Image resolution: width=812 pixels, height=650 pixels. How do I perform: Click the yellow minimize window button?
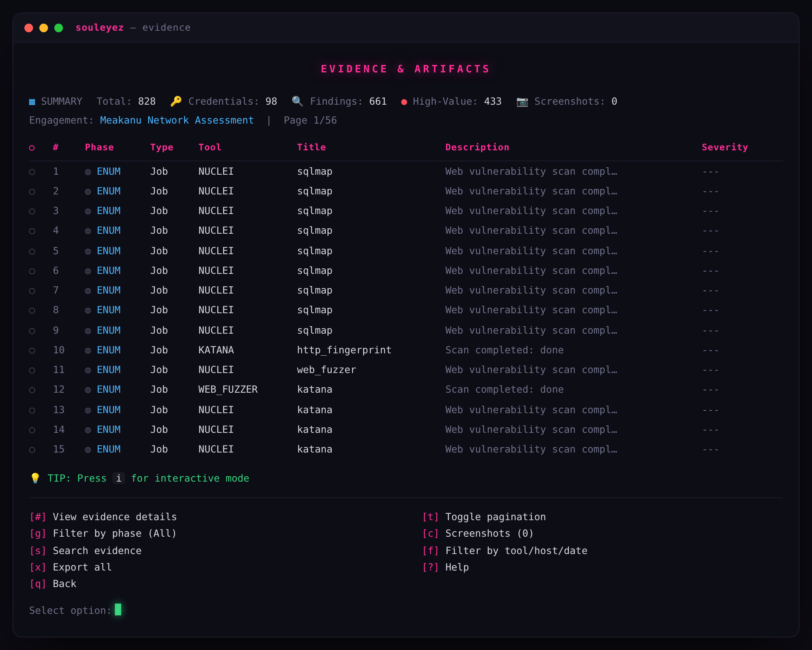pos(44,28)
